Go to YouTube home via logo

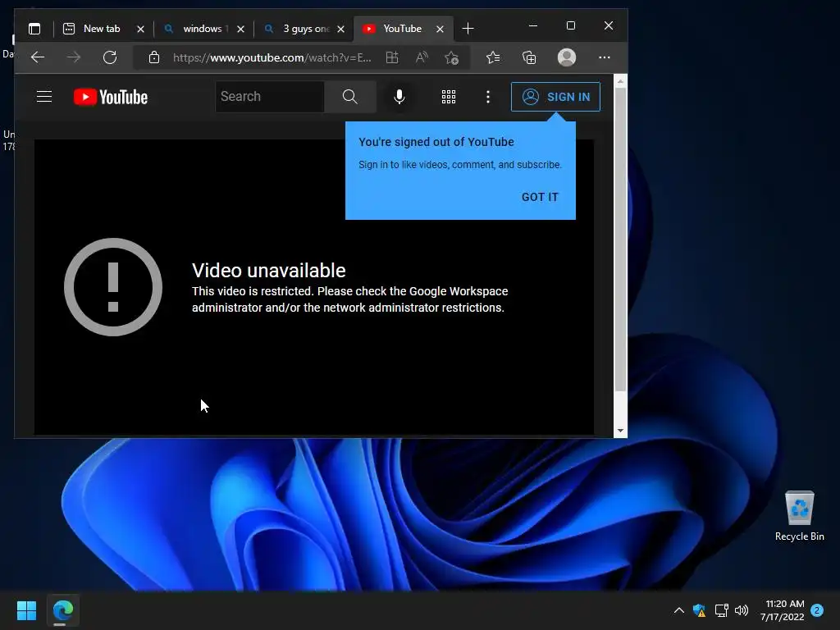click(x=111, y=97)
